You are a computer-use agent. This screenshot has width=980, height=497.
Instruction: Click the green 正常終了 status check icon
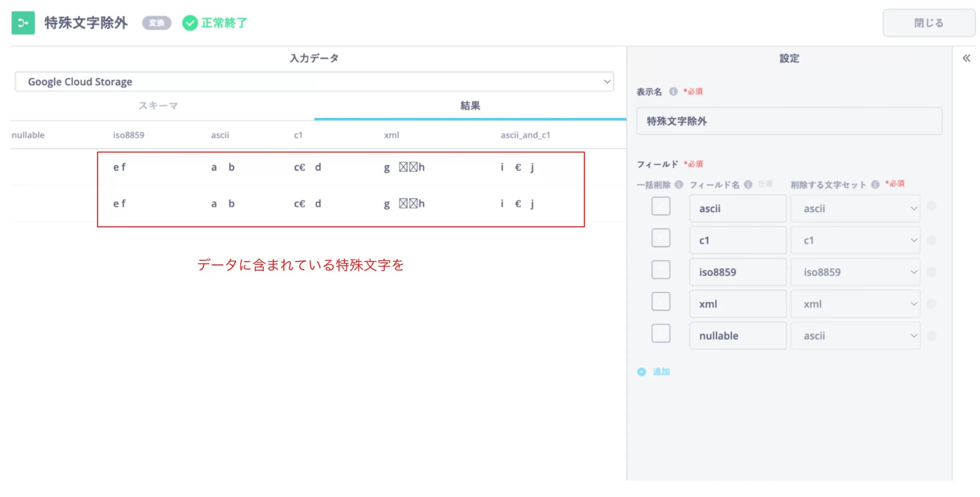189,23
